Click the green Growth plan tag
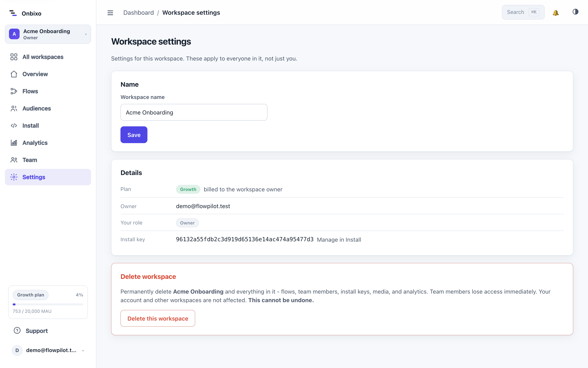Image resolution: width=588 pixels, height=368 pixels. (x=188, y=189)
